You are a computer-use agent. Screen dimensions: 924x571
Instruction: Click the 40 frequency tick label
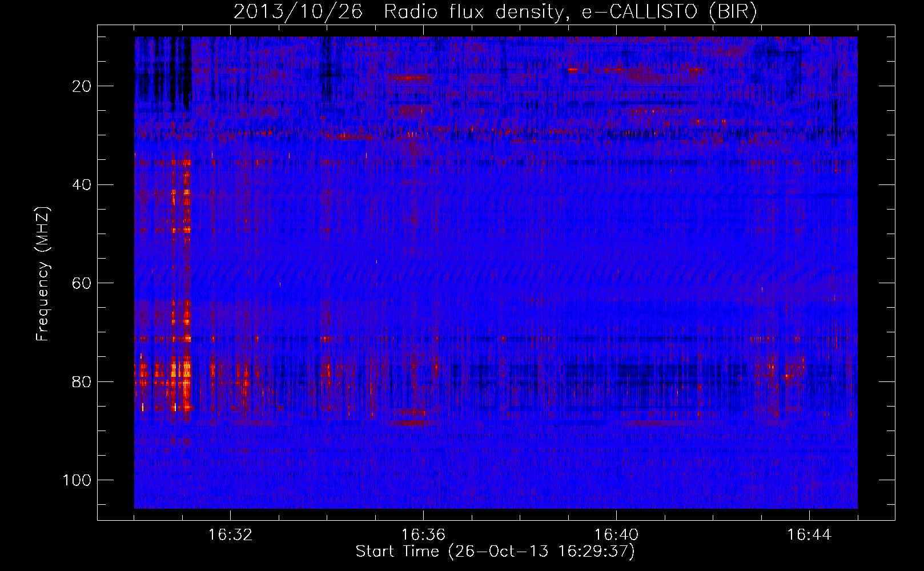coord(82,184)
